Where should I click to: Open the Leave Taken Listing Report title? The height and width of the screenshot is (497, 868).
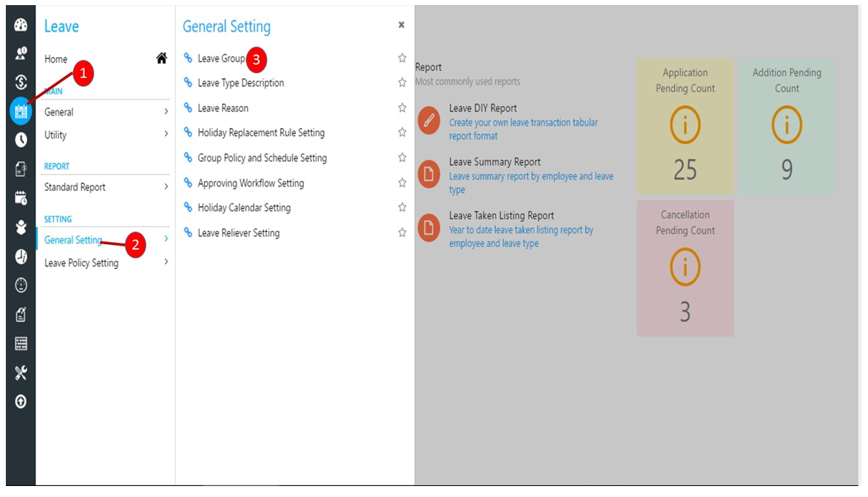point(502,216)
